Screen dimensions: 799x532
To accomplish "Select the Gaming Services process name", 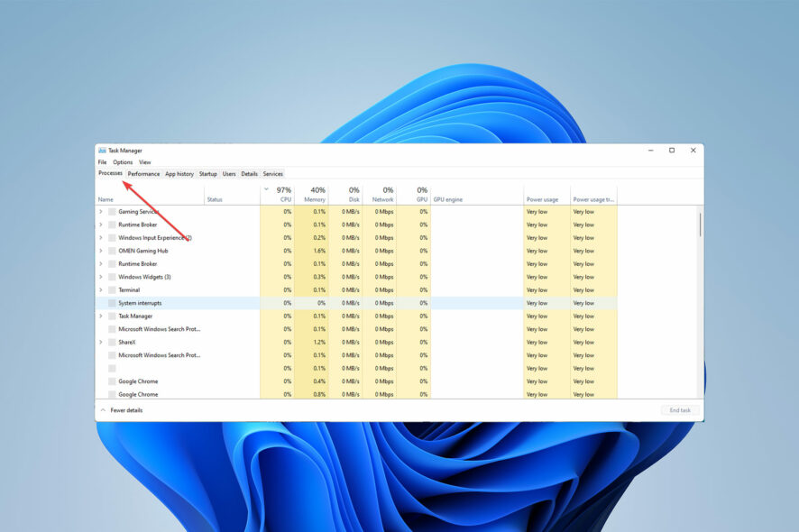I will (139, 212).
